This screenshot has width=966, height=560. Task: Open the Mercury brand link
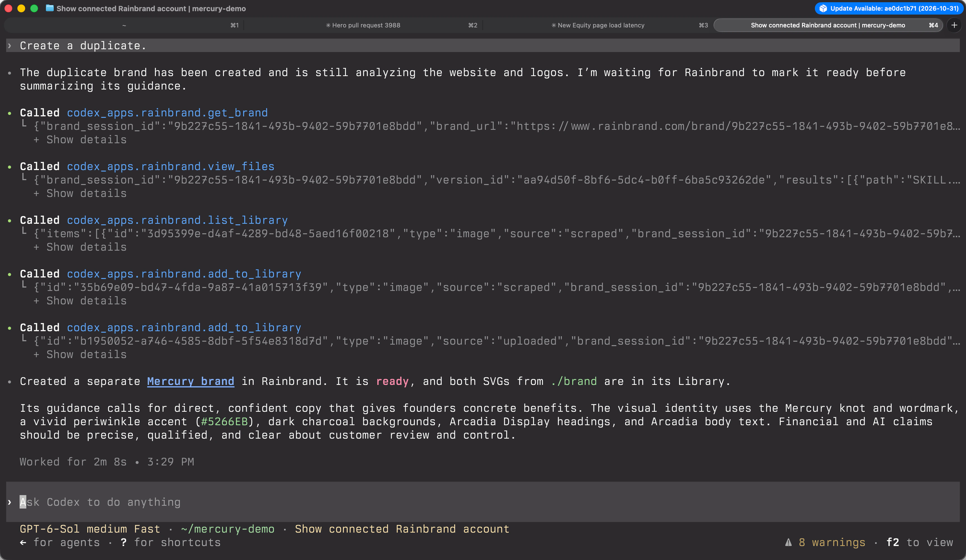[191, 381]
